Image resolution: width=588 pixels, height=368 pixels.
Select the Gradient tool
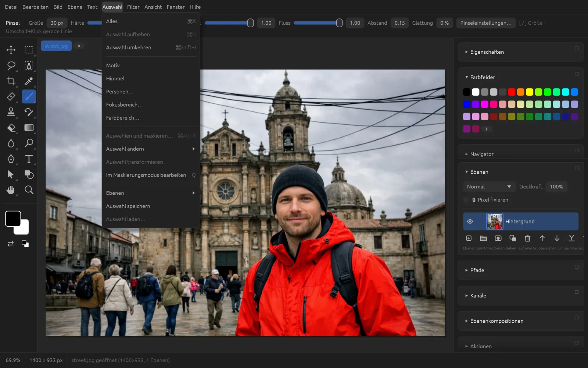29,128
